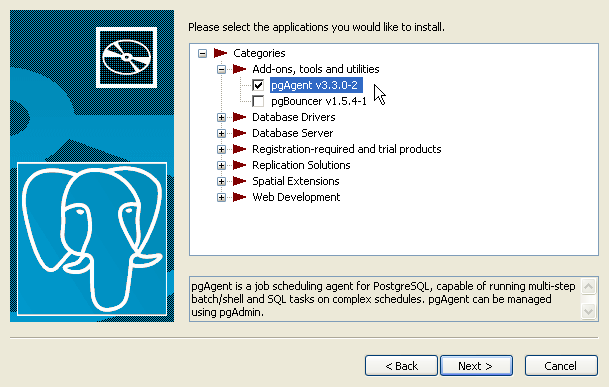
Task: Click the PostgreSQL elephant logo image
Action: 92,239
